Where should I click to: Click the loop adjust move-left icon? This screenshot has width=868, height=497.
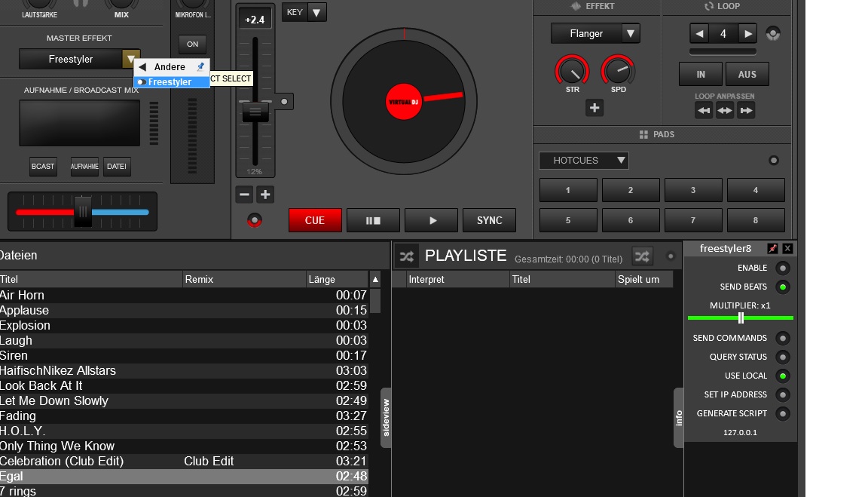(x=704, y=110)
